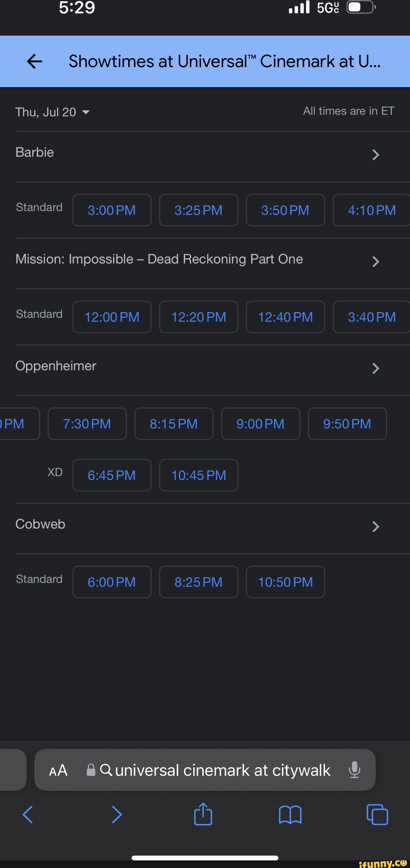Open Safari bookmarks book icon
410x868 pixels.
click(x=290, y=814)
